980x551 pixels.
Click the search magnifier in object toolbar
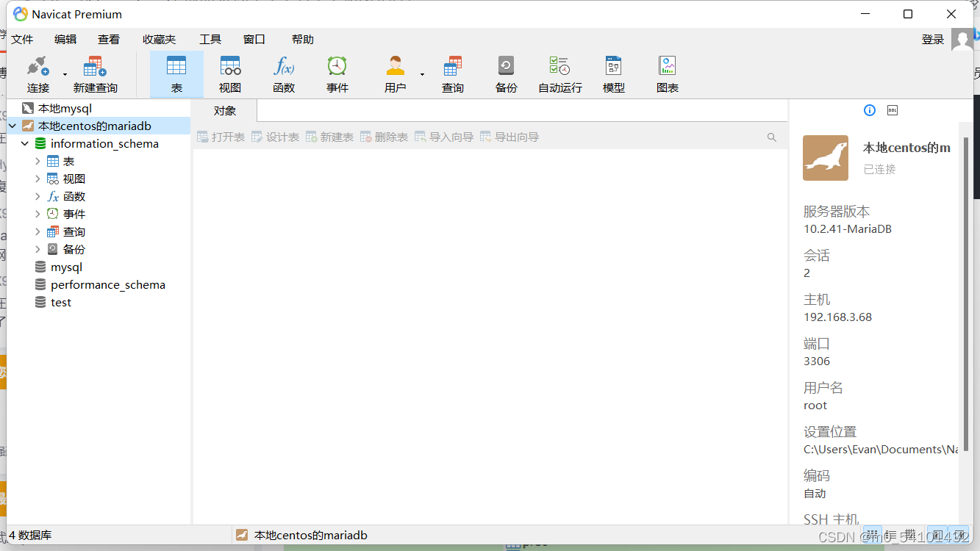click(771, 137)
